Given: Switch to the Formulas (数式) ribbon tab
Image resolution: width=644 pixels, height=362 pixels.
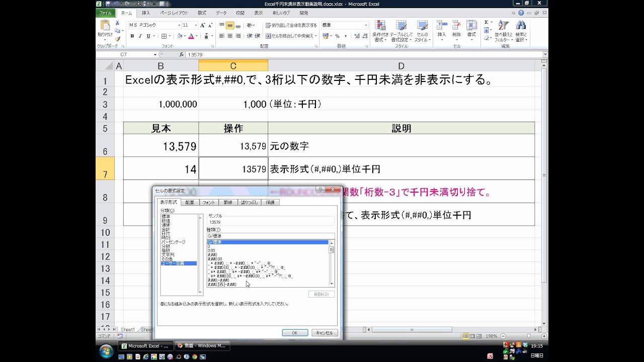Looking at the screenshot, I should click(x=202, y=13).
